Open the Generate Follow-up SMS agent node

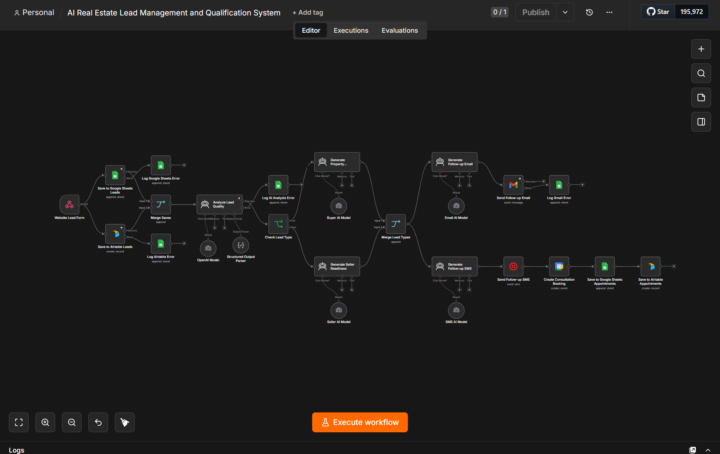coord(455,266)
